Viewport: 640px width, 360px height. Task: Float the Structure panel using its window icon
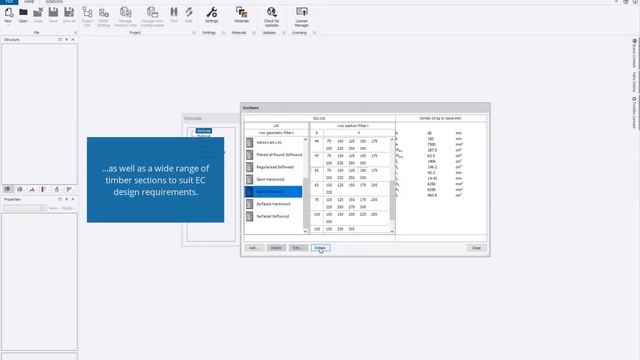click(60, 40)
